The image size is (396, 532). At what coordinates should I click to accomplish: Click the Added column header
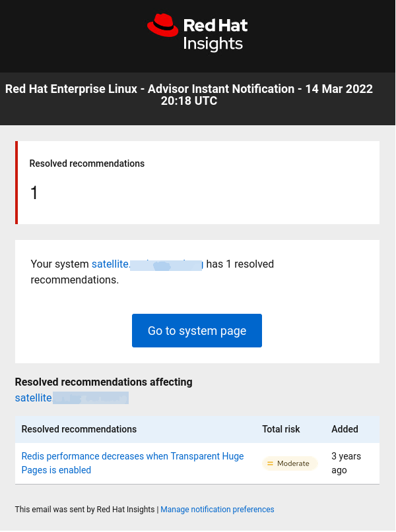(x=345, y=429)
